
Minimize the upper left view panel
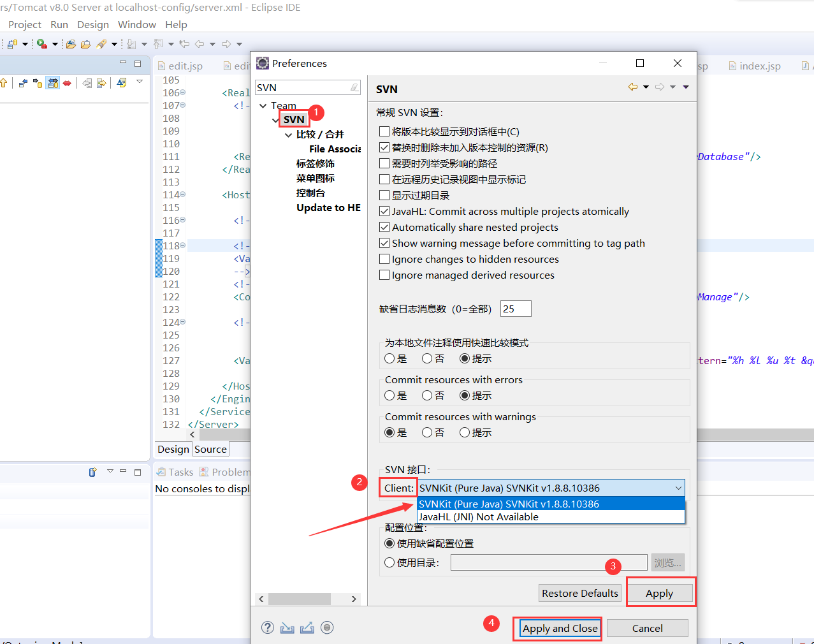123,63
